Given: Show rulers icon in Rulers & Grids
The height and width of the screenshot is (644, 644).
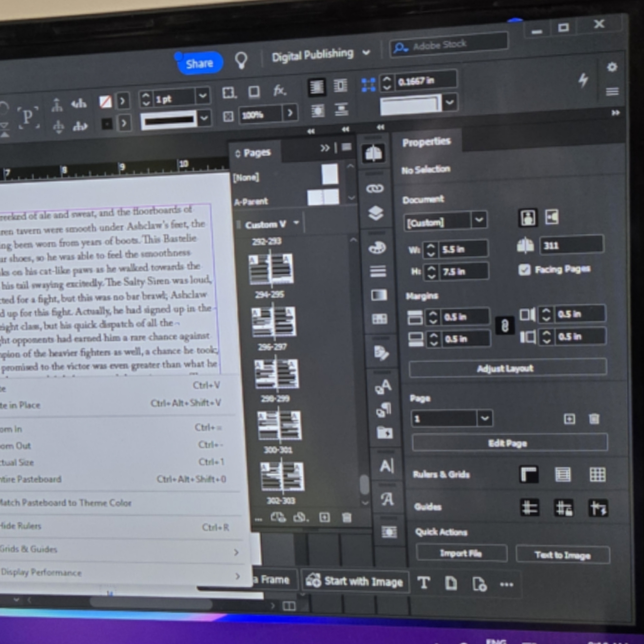Looking at the screenshot, I should point(529,474).
